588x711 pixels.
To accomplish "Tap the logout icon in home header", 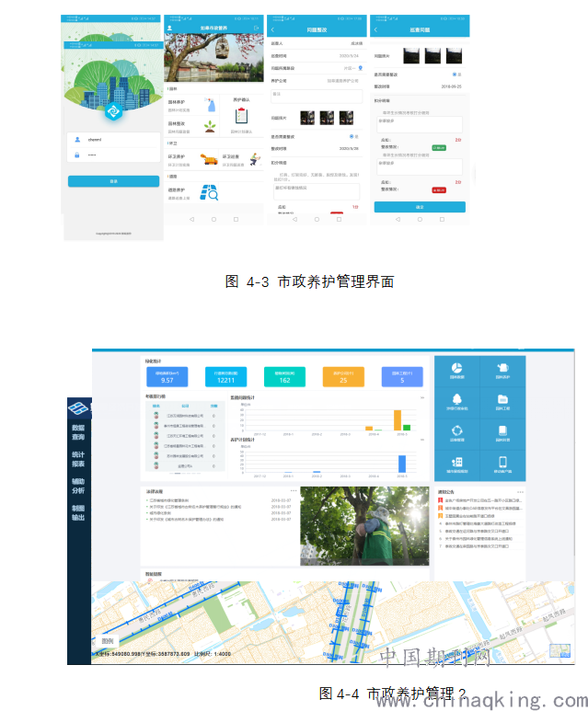I will pyautogui.click(x=256, y=29).
